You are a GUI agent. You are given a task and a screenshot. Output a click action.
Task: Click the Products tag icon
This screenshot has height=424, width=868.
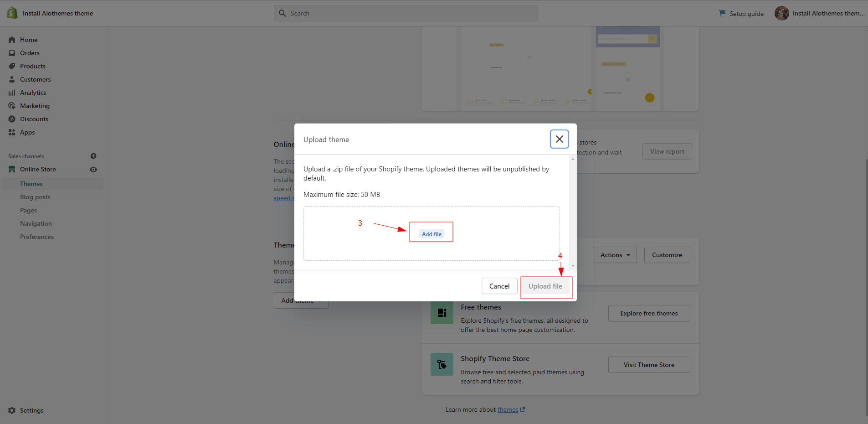pyautogui.click(x=12, y=66)
